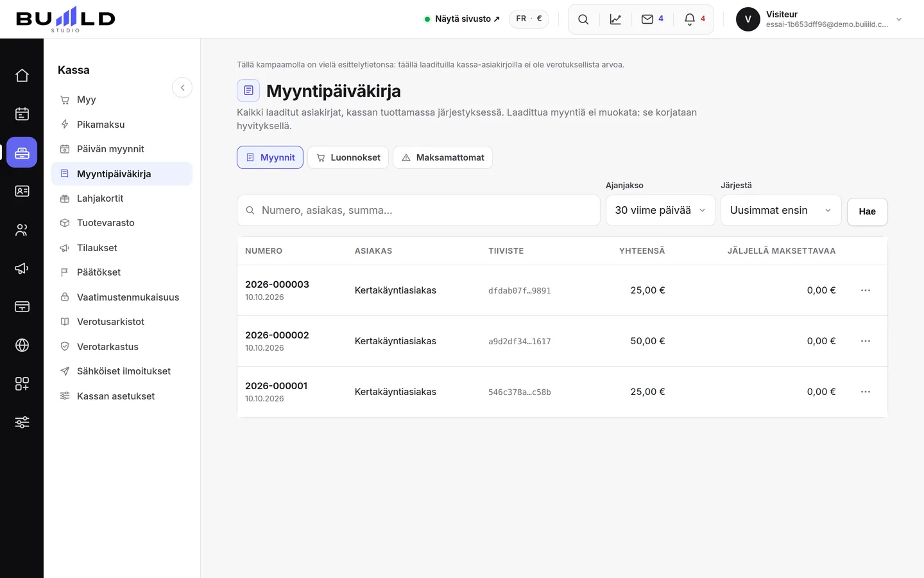Open Verotusarkistot in Kassa menu
The image size is (924, 578).
122,322
